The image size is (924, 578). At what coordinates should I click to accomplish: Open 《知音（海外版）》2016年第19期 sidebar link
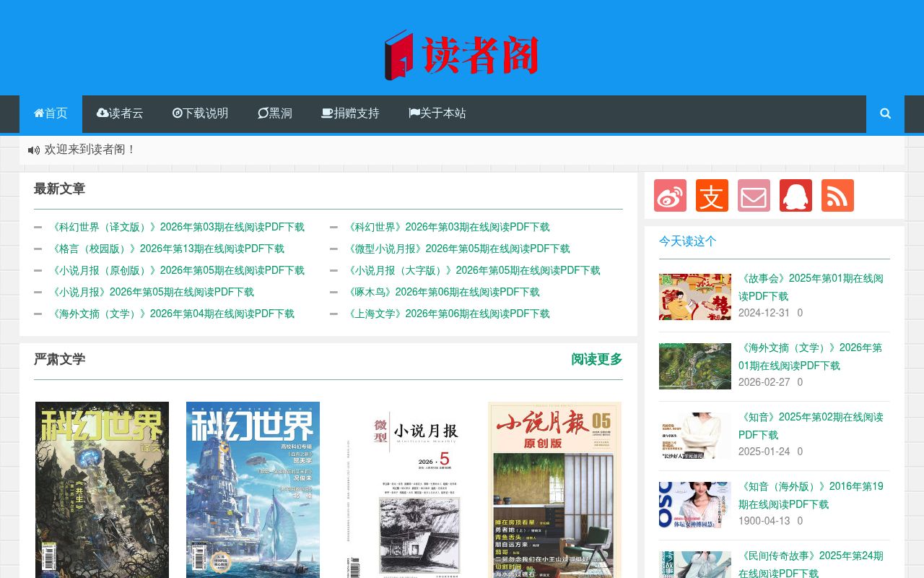811,496
